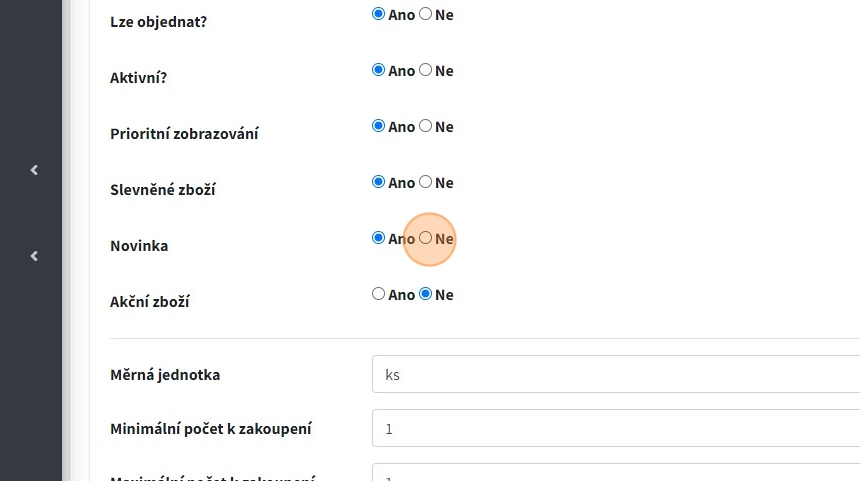860x481 pixels.
Task: Click Ne radio for Akční zboží
Action: point(426,295)
